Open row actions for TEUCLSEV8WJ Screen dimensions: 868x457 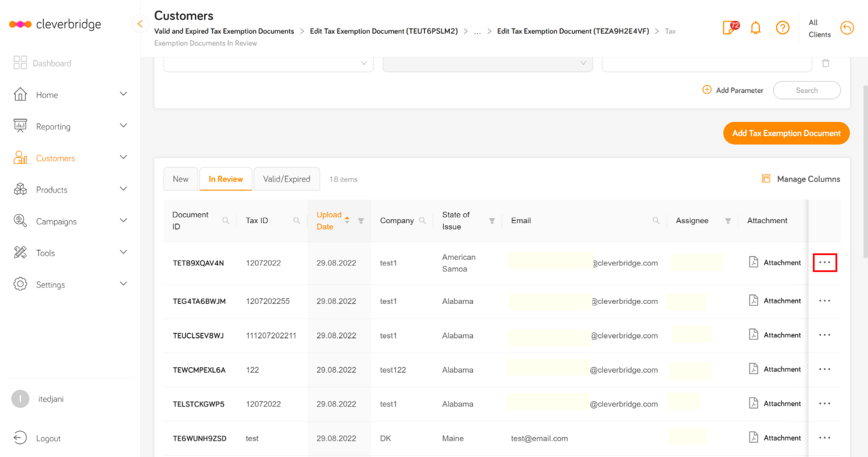pos(825,335)
